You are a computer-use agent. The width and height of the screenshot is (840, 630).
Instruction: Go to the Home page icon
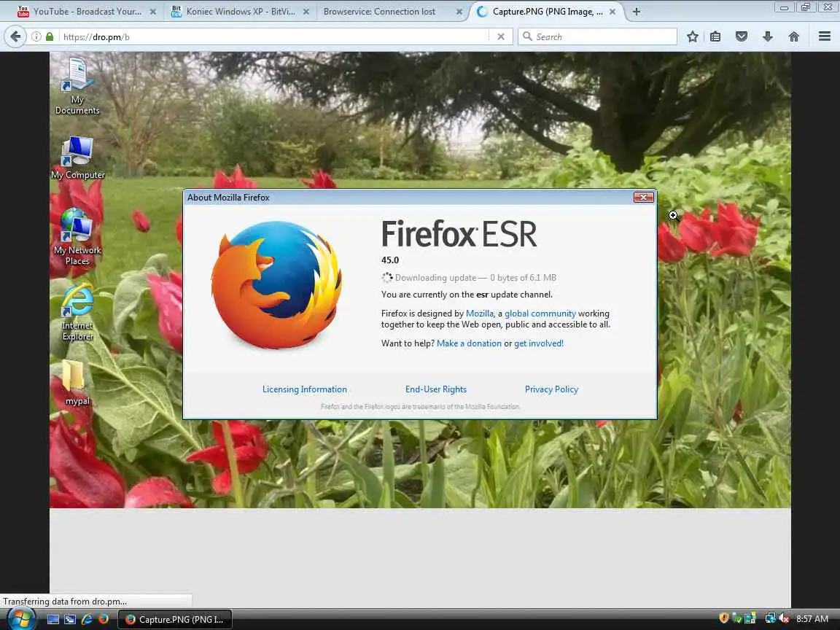point(794,36)
